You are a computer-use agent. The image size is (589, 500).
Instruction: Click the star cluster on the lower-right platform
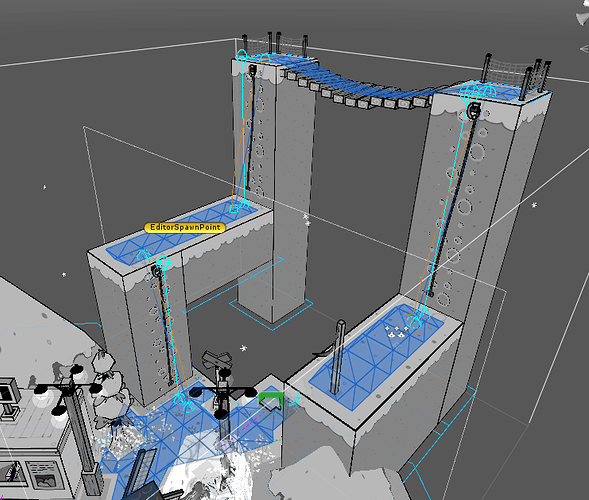click(x=396, y=331)
